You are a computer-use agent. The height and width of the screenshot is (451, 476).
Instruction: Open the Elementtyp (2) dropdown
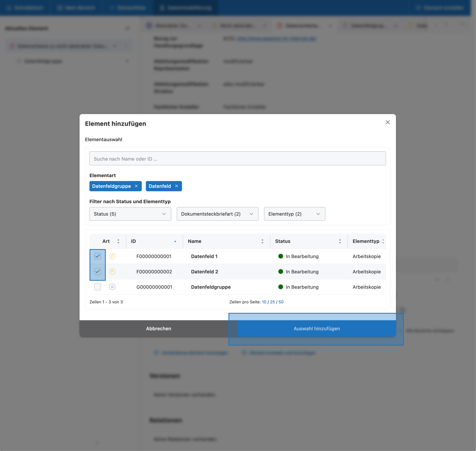tap(294, 214)
